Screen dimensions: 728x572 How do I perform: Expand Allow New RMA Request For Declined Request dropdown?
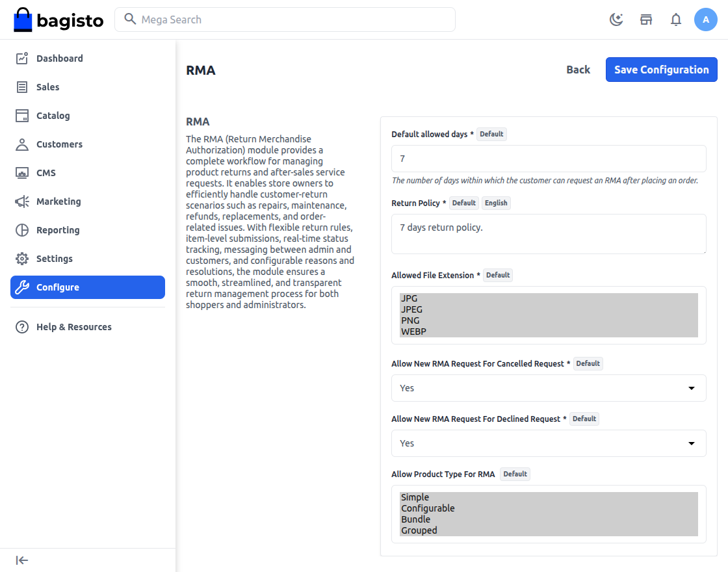click(x=549, y=443)
